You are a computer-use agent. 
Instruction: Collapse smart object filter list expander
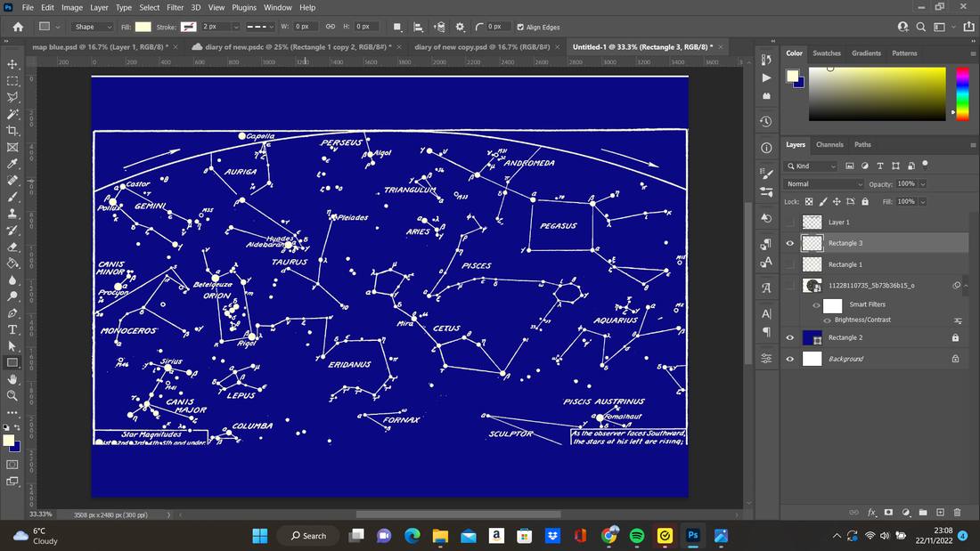tap(967, 286)
